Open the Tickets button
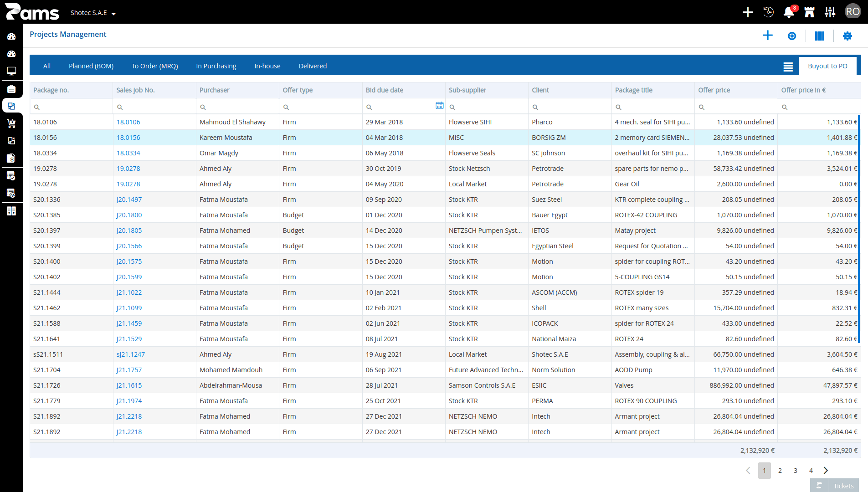Screen dimensions: 868x492 [x=843, y=486]
